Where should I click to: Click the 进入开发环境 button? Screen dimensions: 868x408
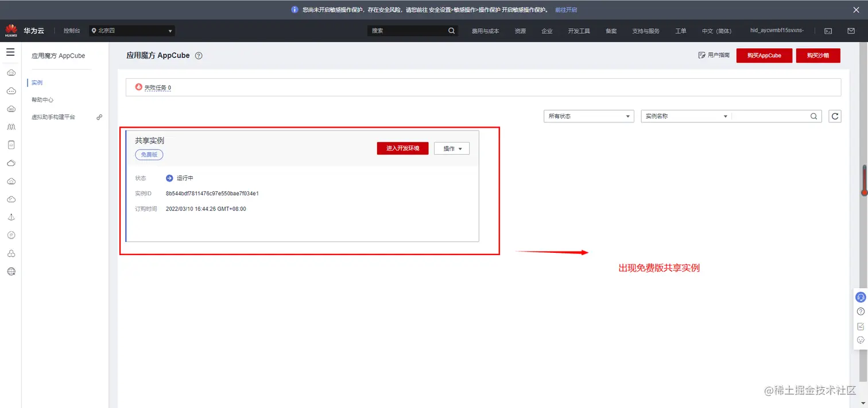click(402, 148)
